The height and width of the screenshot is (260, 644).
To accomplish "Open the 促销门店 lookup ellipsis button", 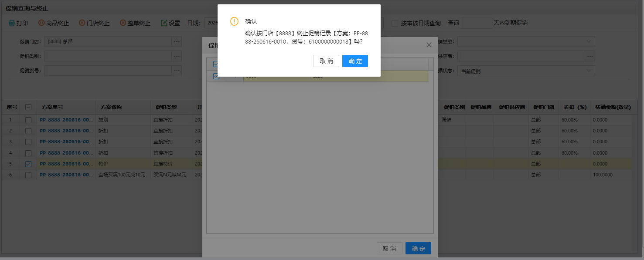I will 177,42.
